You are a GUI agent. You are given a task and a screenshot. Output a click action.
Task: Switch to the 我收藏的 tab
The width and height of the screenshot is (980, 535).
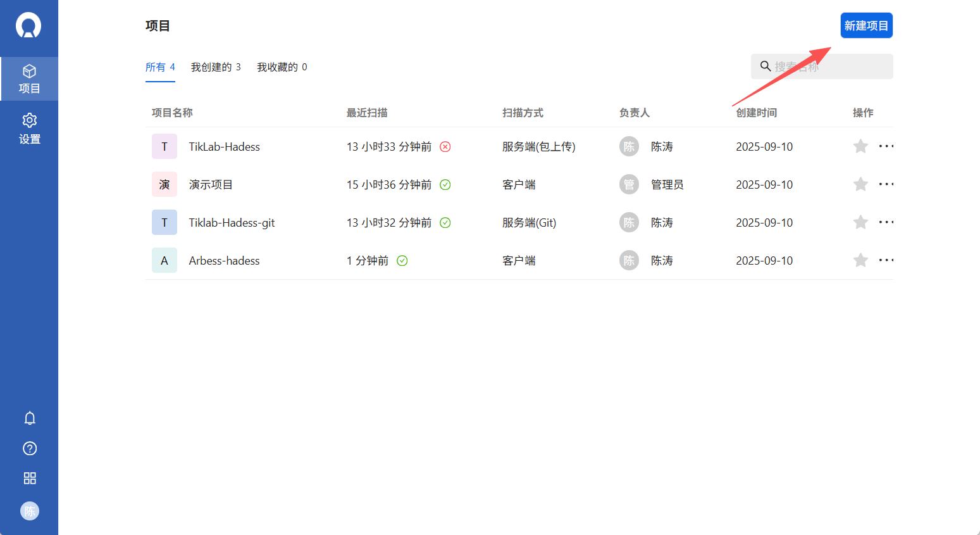(282, 67)
